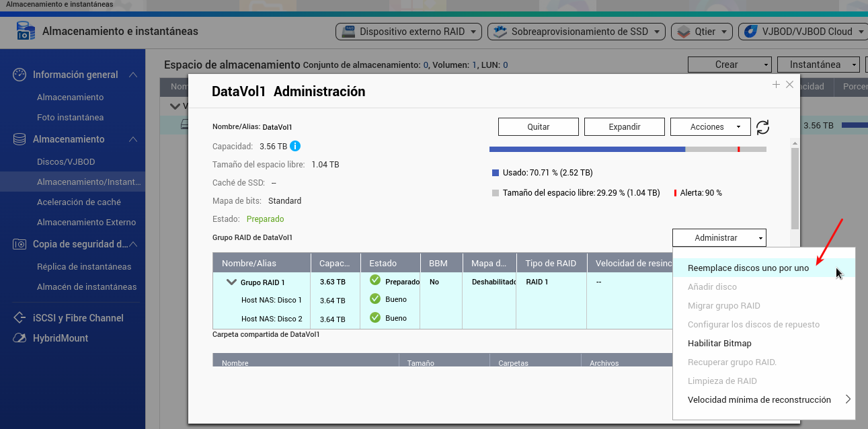The image size is (868, 429).
Task: Click the dialog's vertical scrollbar
Action: coord(795,188)
